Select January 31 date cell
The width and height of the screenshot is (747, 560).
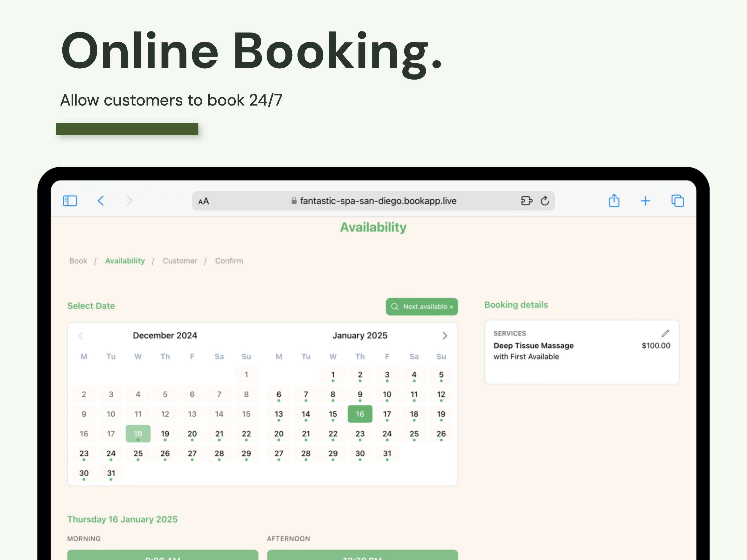click(x=387, y=454)
